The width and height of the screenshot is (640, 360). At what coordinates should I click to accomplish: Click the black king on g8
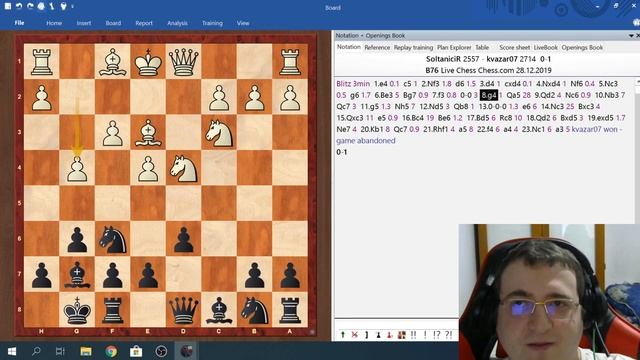77,310
